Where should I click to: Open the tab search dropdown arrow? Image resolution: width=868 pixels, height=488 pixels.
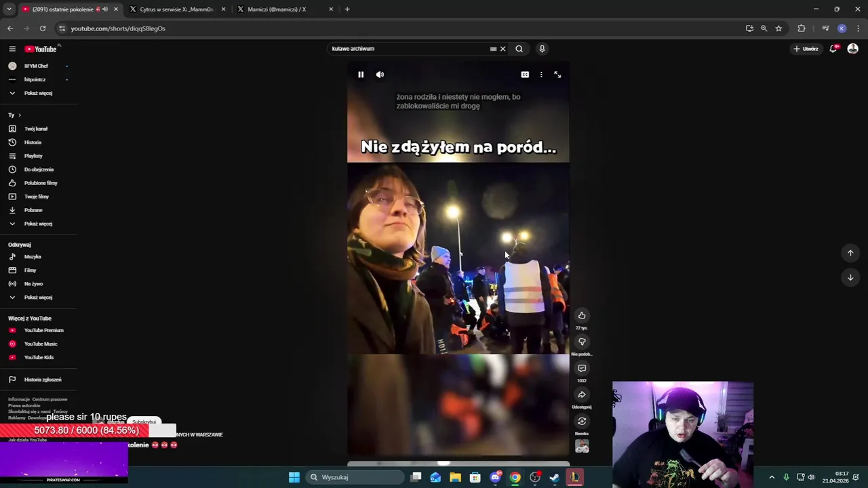click(9, 9)
